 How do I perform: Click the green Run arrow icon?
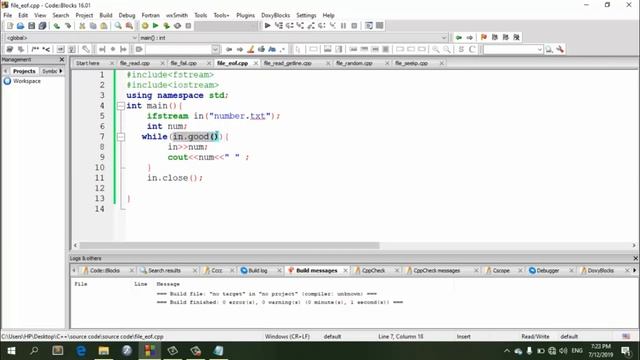tap(156, 26)
